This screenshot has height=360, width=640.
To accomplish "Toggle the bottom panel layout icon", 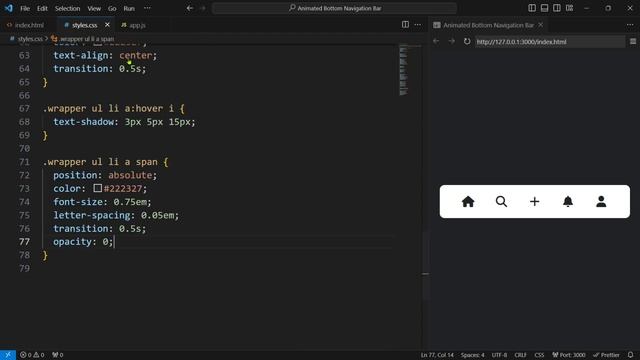I will tap(544, 8).
